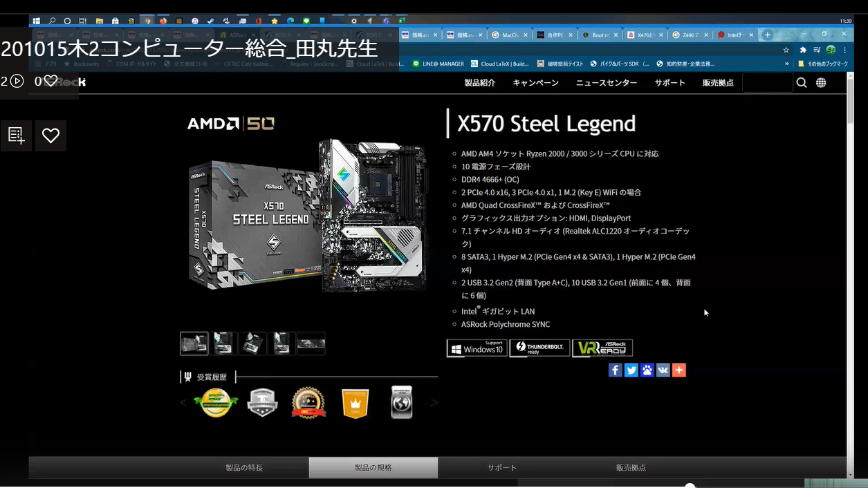Click the Baidu paw share icon
Screen dimensions: 868x488
coord(647,370)
